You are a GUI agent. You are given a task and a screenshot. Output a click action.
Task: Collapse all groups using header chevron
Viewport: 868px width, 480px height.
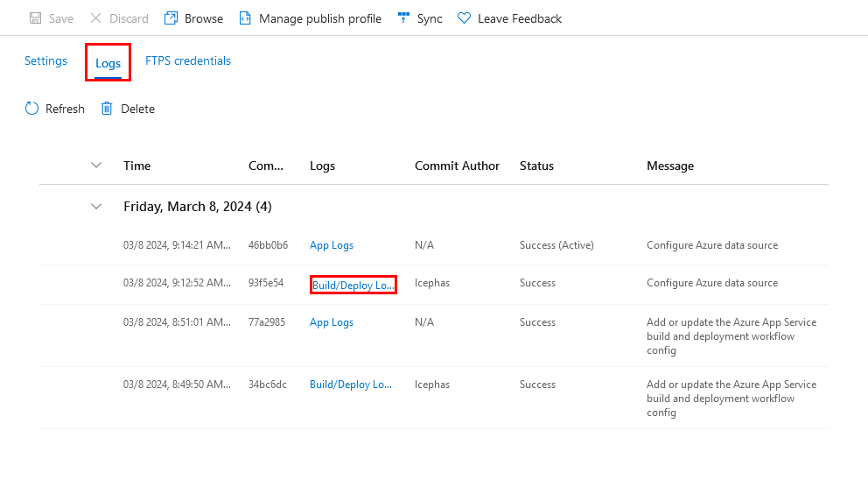[x=96, y=166]
